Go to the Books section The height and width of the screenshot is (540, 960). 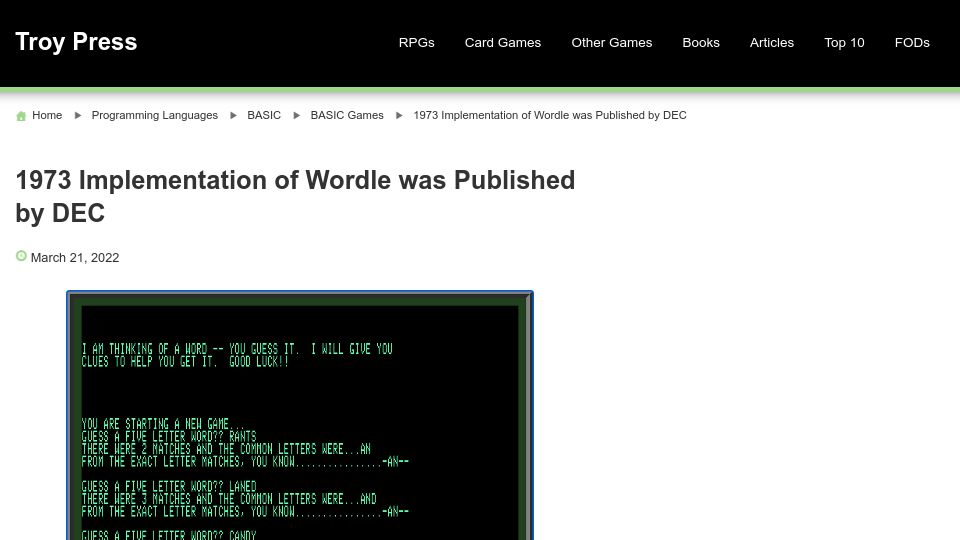[701, 43]
